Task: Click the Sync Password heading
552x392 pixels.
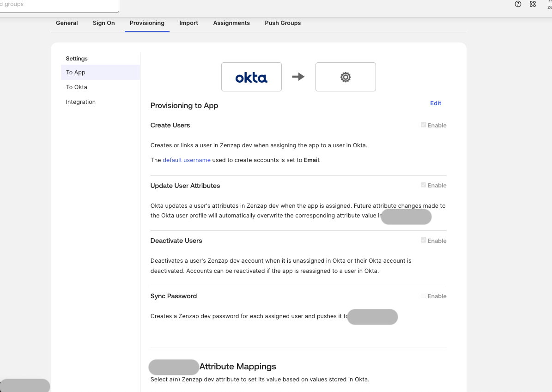Action: click(174, 296)
